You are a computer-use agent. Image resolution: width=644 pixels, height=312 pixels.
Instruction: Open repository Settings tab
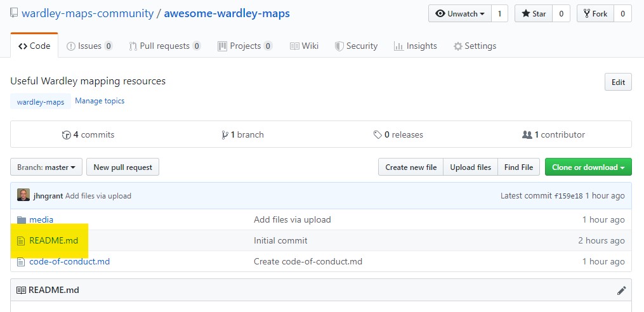coord(475,46)
